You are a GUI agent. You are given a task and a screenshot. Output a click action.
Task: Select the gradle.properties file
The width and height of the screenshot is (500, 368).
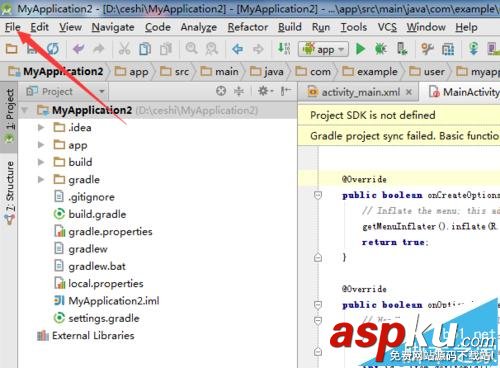[103, 232]
